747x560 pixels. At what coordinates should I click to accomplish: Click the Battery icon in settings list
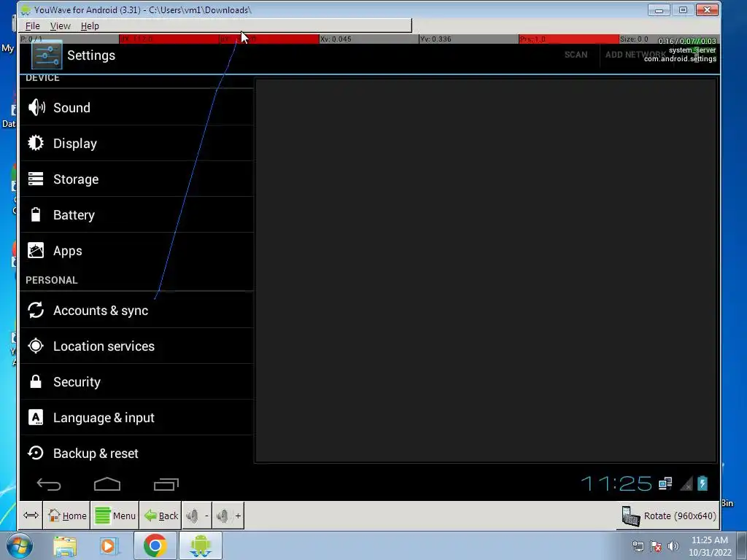(x=36, y=215)
